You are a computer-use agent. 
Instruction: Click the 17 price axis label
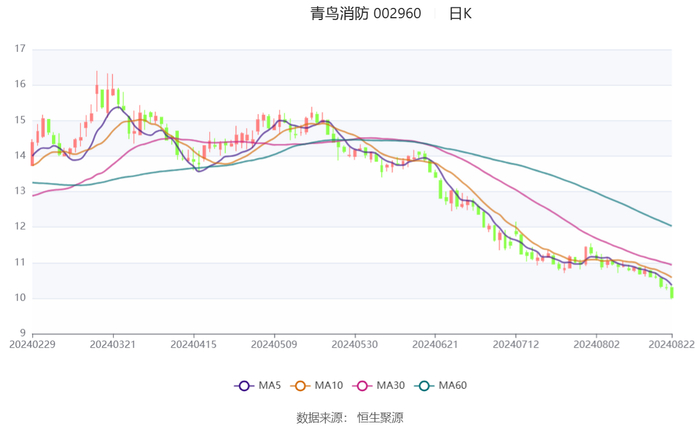point(20,48)
